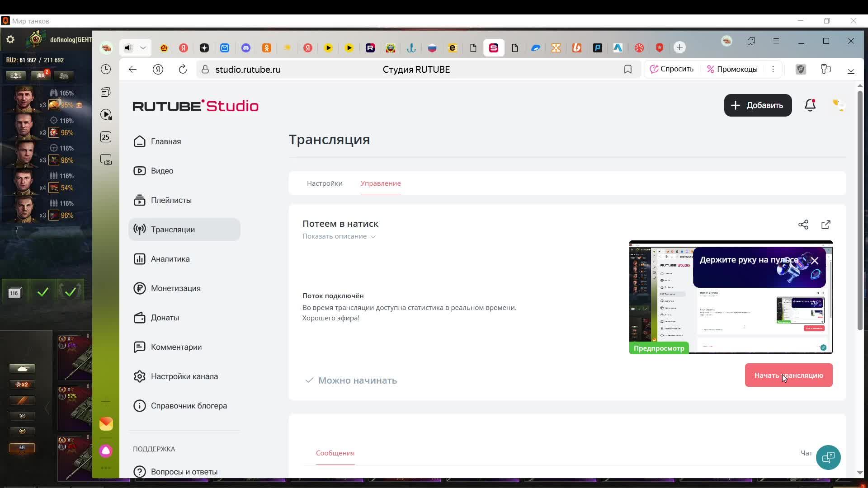Open World of Tanks settings gear

pyautogui.click(x=10, y=40)
